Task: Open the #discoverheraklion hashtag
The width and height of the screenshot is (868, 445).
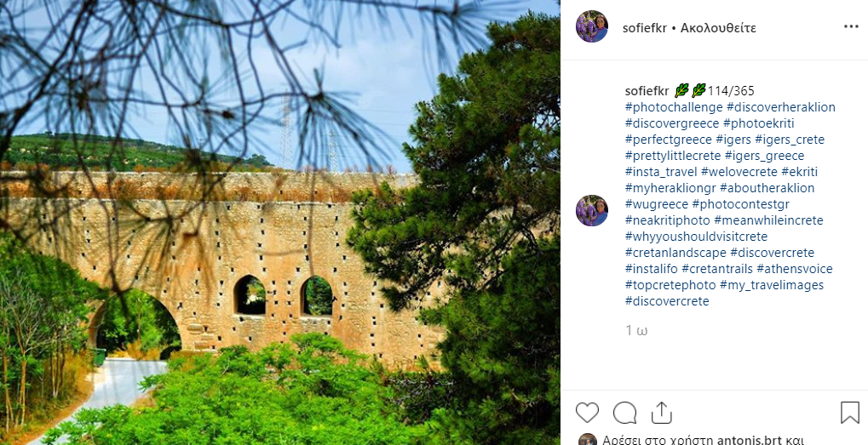Action: (x=781, y=107)
